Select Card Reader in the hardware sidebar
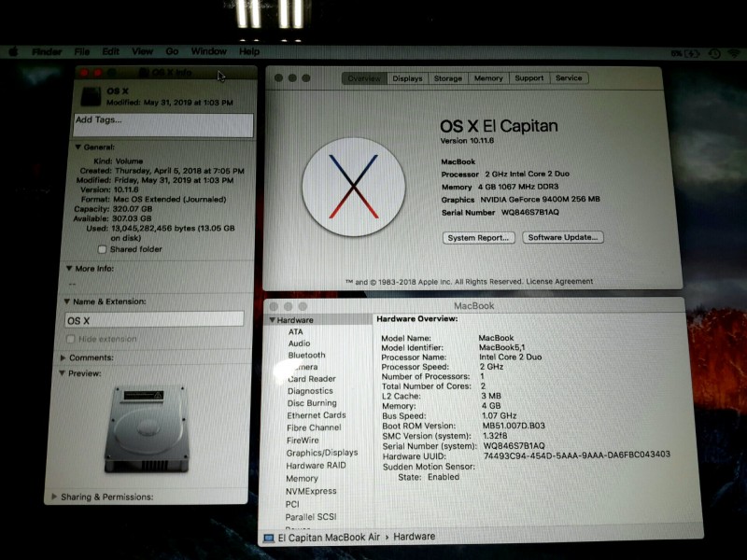Image resolution: width=747 pixels, height=560 pixels. pyautogui.click(x=312, y=379)
